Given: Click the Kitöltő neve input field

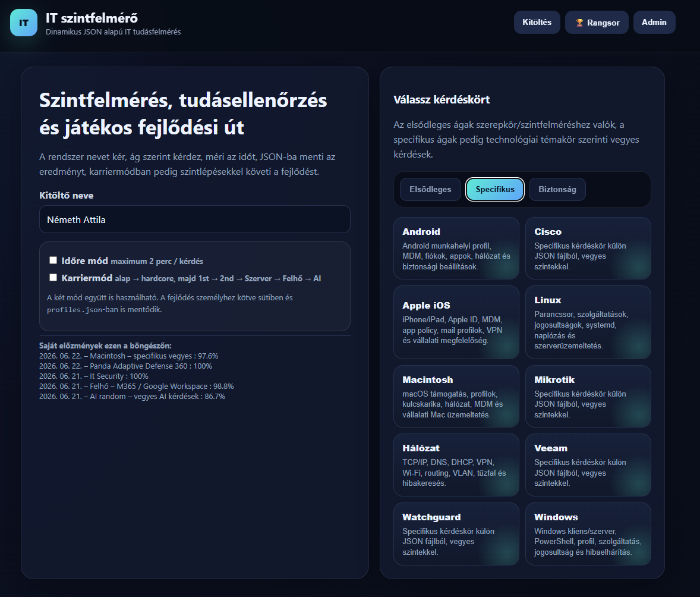Looking at the screenshot, I should pyautogui.click(x=195, y=219).
